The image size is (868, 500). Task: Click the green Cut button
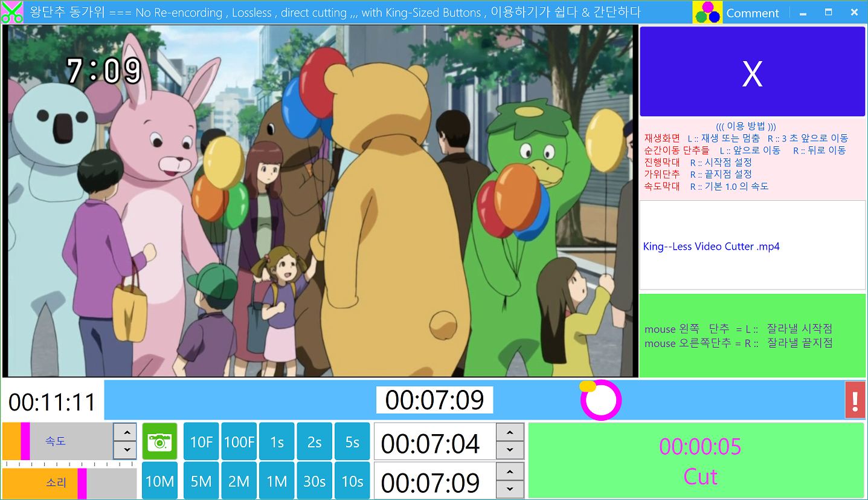click(x=696, y=461)
